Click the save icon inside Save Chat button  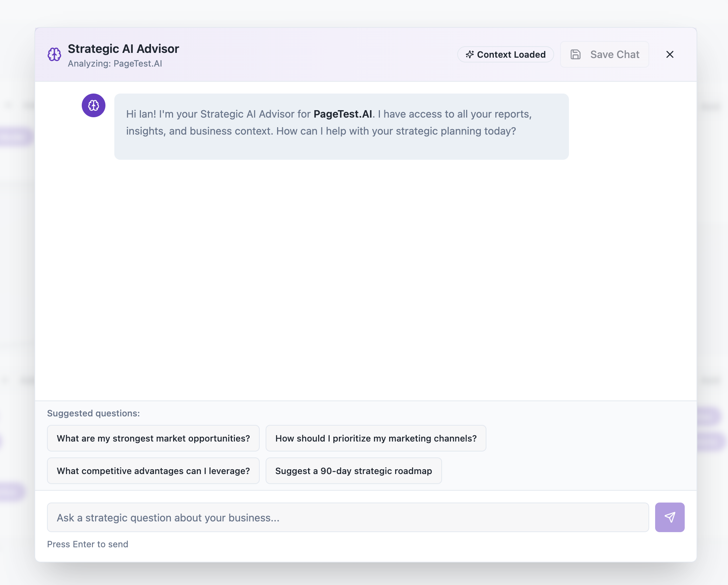point(576,54)
